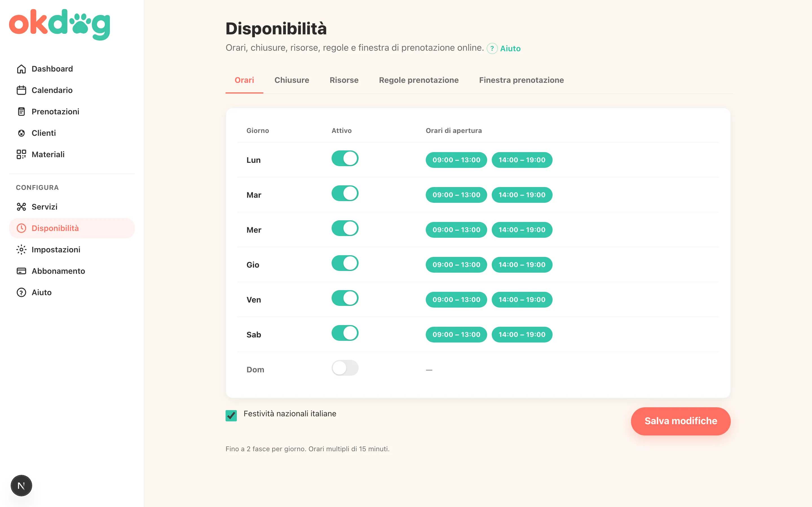812x507 pixels.
Task: Open Dashboard via the house icon
Action: click(21, 69)
